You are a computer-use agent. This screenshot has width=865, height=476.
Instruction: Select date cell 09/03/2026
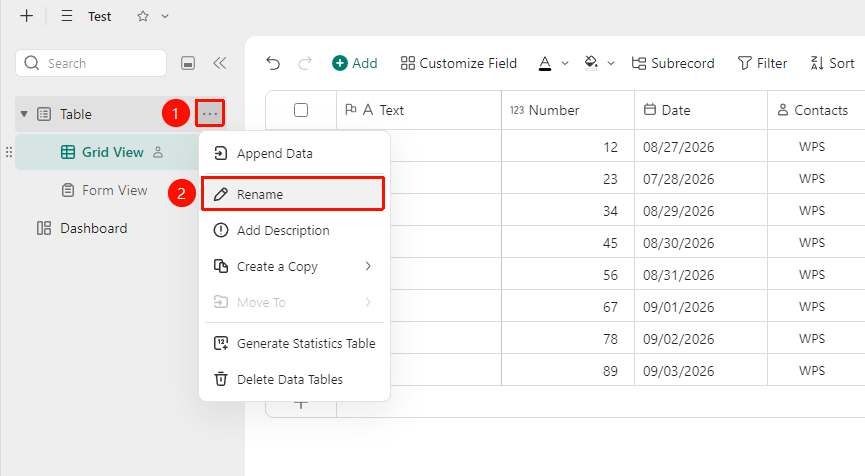click(x=701, y=371)
